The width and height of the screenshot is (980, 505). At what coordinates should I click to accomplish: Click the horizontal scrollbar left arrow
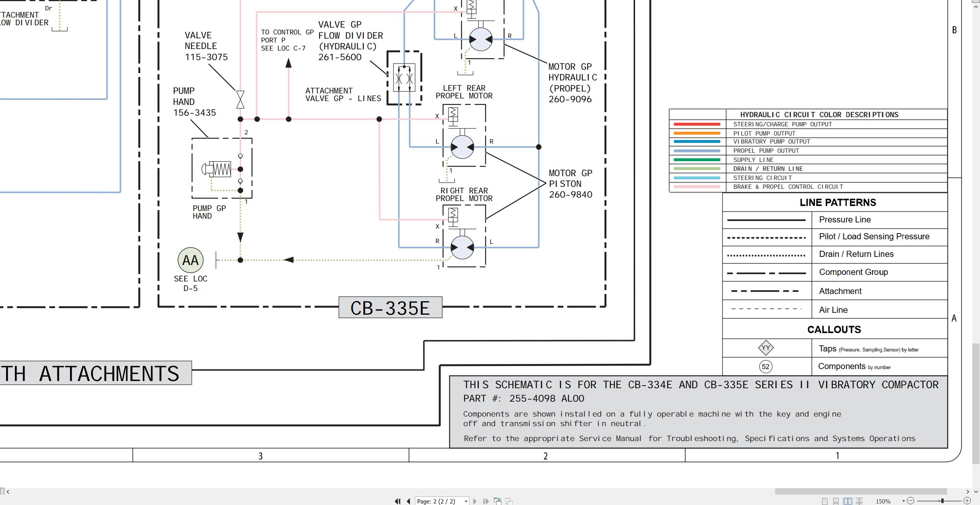pyautogui.click(x=8, y=492)
